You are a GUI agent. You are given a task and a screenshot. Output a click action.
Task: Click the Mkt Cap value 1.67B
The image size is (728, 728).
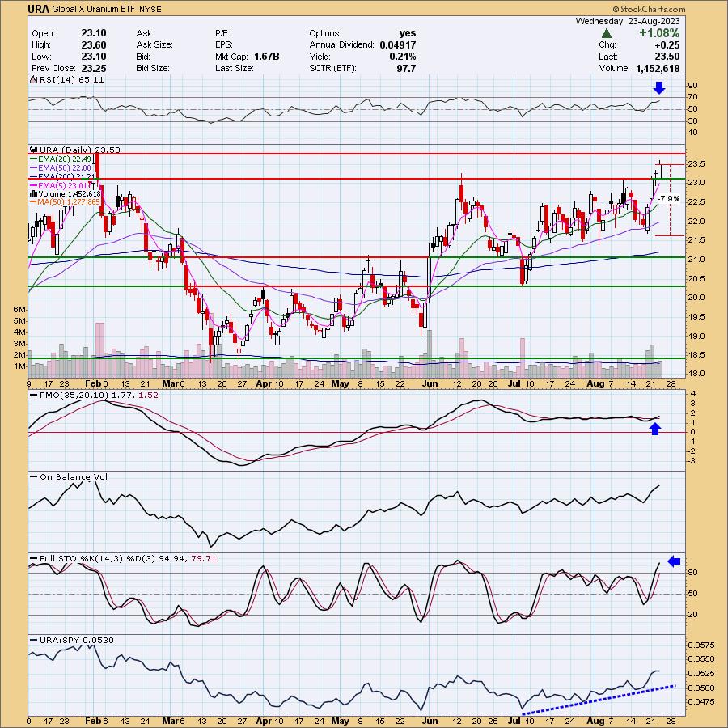(x=266, y=57)
